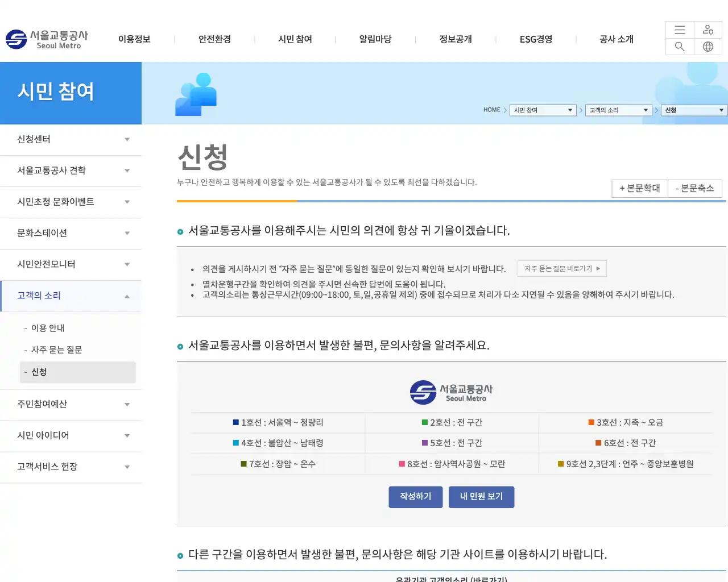Collapse 고객의 소리 sidebar section

[71, 296]
